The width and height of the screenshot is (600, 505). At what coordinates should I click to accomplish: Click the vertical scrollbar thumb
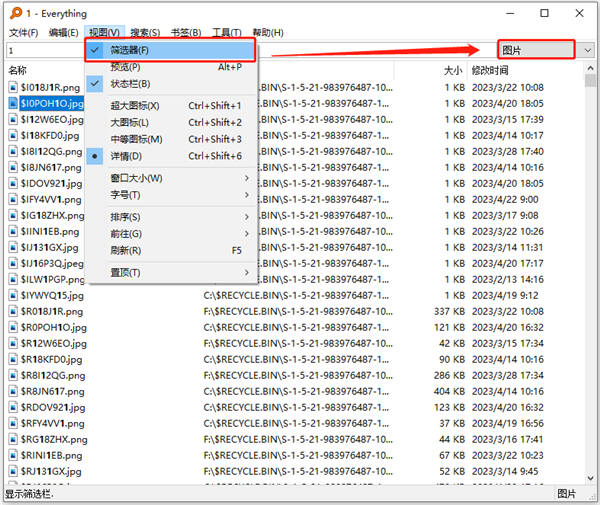[590, 81]
